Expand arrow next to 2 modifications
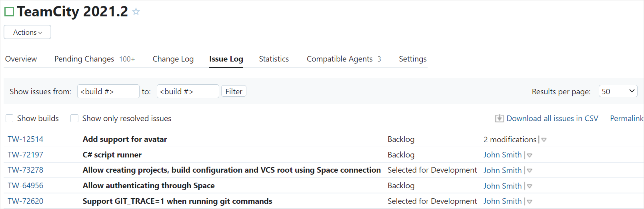 (544, 140)
